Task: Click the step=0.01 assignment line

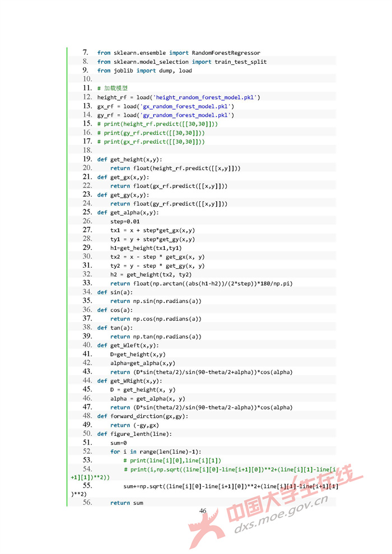Action: (125, 222)
